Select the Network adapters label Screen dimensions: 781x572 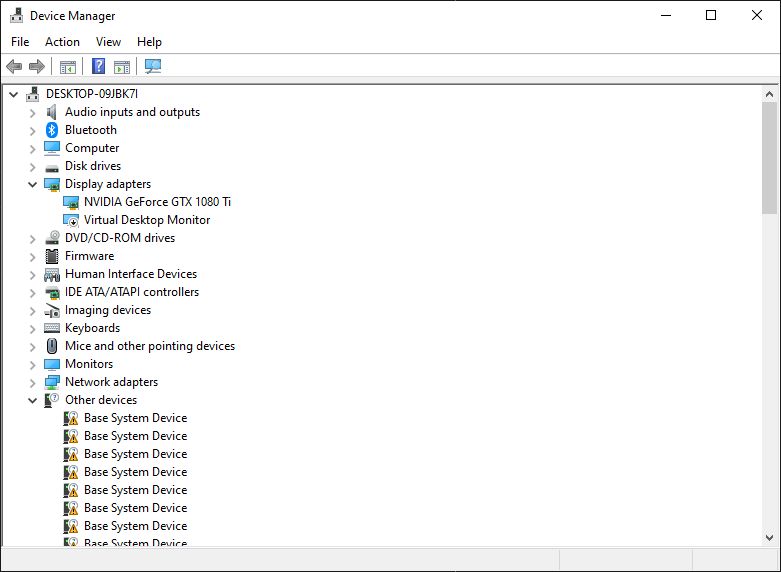click(x=111, y=382)
